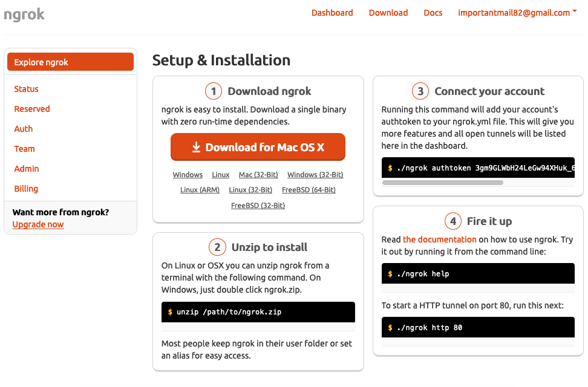The image size is (588, 387).
Task: Click the Fire it up heading
Action: coord(489,221)
